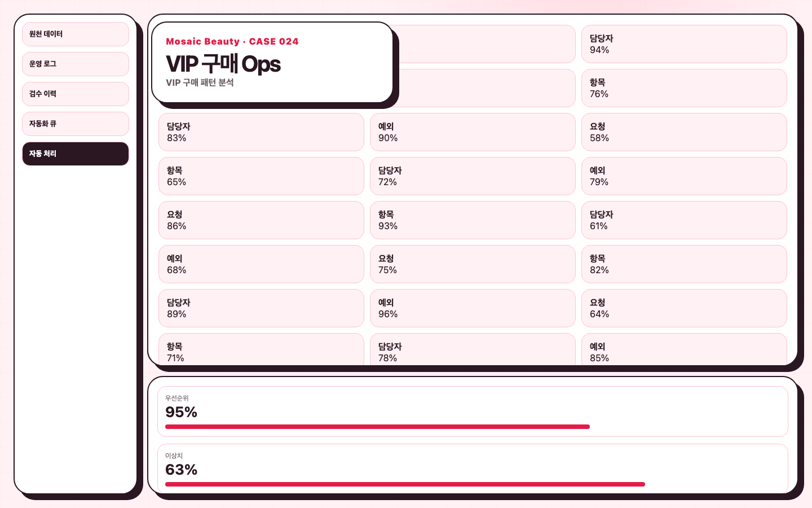Click the 담당자 94% card

(x=684, y=44)
